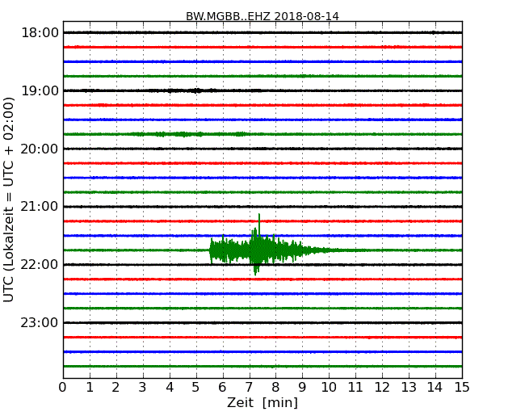
Task: Select the 19:00 time label
Action: pos(40,90)
